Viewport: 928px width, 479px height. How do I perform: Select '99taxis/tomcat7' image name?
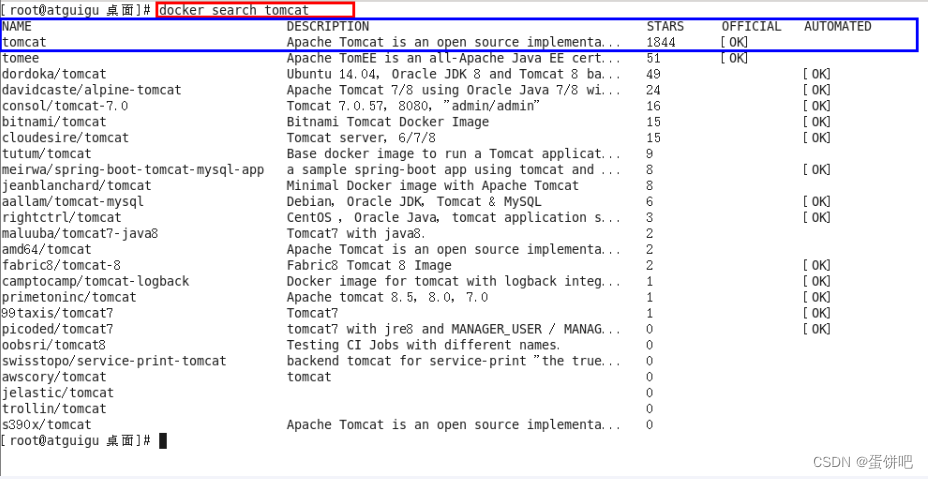click(58, 314)
